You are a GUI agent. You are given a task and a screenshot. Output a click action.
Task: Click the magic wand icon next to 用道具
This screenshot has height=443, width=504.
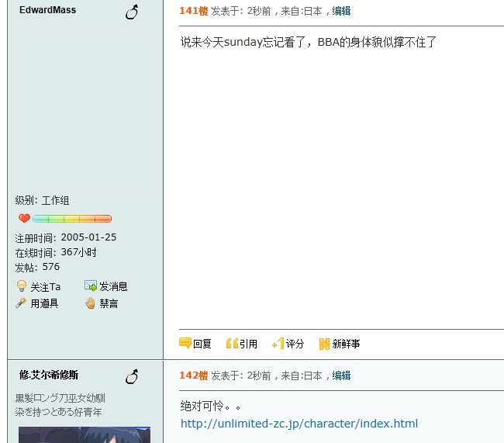point(21,303)
